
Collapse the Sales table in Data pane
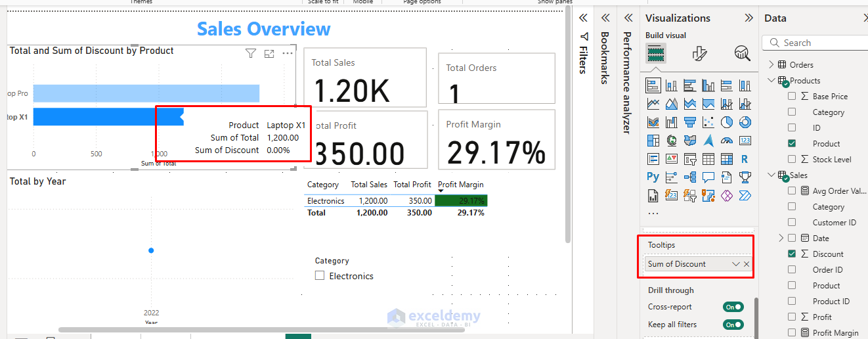(x=771, y=175)
